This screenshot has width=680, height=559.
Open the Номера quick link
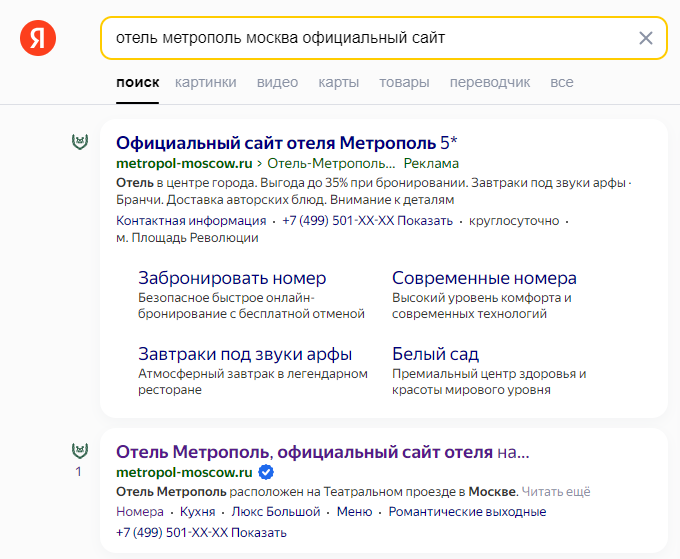pyautogui.click(x=140, y=512)
